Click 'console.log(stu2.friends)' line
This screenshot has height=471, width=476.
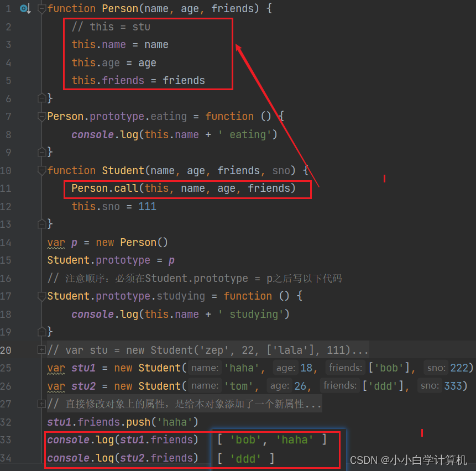pos(123,458)
